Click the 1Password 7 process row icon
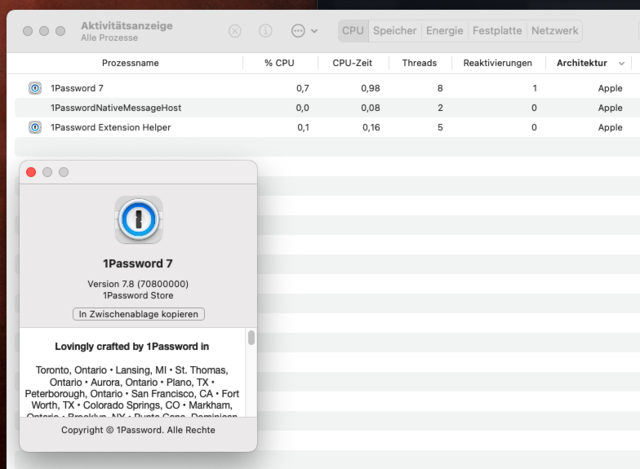 pyautogui.click(x=35, y=88)
